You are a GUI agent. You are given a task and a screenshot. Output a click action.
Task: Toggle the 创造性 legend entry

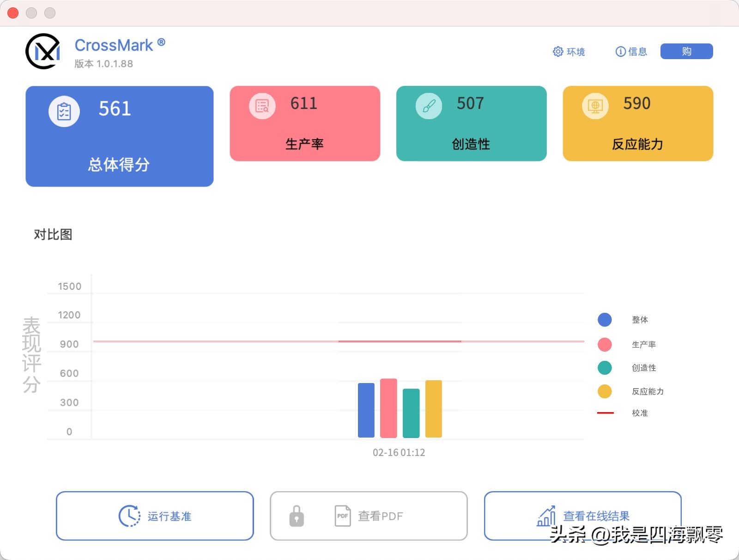tap(604, 368)
